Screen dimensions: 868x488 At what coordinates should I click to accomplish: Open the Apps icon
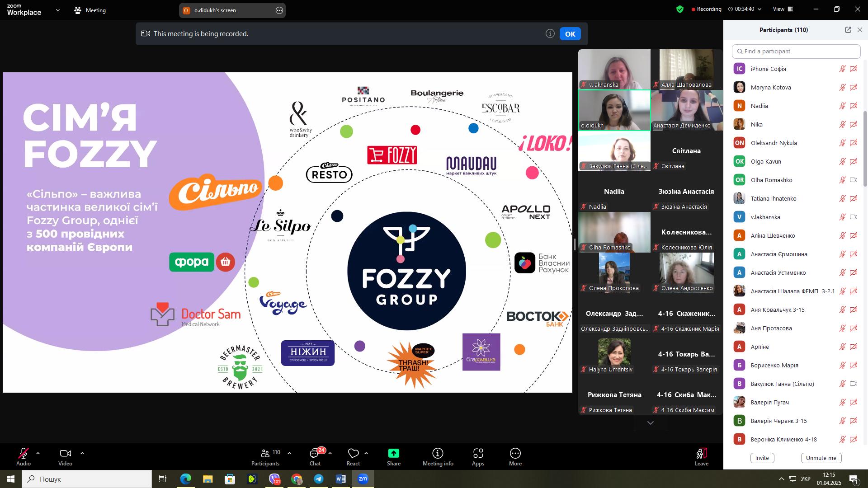pyautogui.click(x=478, y=453)
